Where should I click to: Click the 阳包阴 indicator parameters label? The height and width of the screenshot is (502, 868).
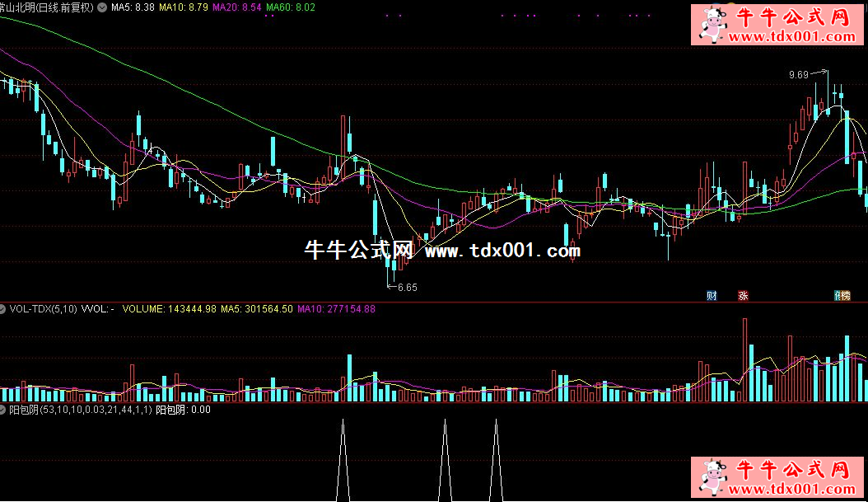pos(81,409)
